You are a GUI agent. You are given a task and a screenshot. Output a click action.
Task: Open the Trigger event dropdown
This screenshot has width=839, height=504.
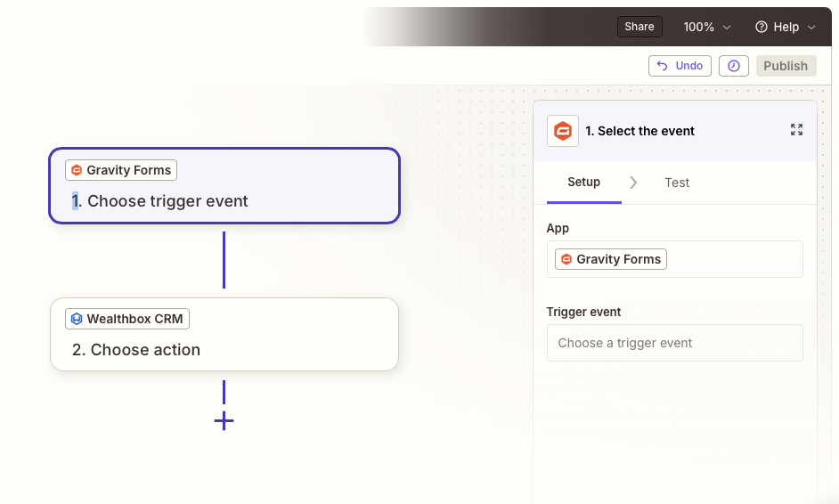pos(675,343)
